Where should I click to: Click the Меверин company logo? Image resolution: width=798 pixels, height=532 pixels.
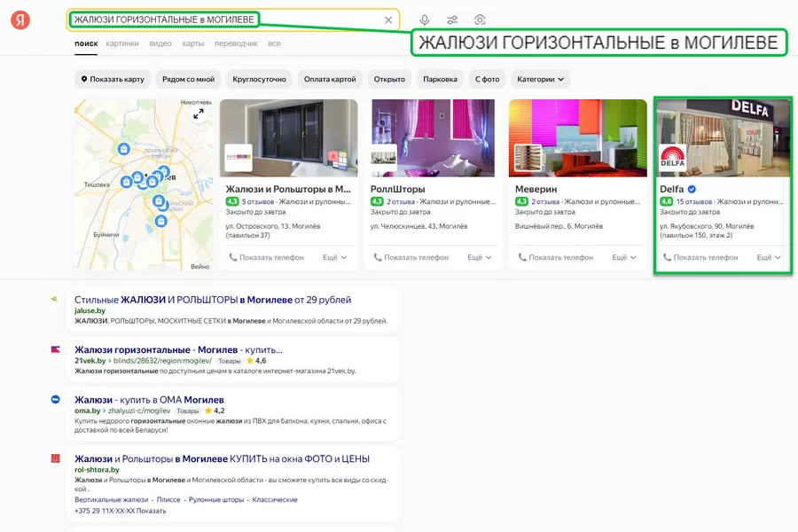click(528, 158)
